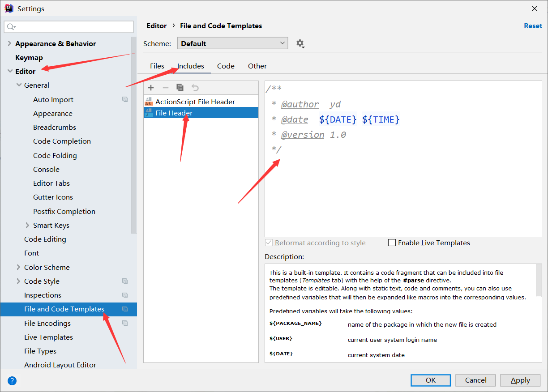548x392 pixels.
Task: Select Gutter Icons setting
Action: pos(53,197)
